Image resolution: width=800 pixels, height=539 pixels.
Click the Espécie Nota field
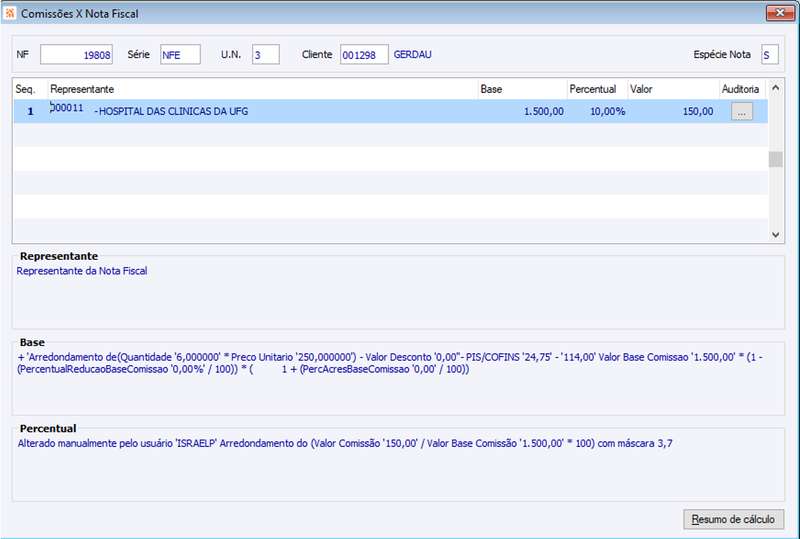770,55
